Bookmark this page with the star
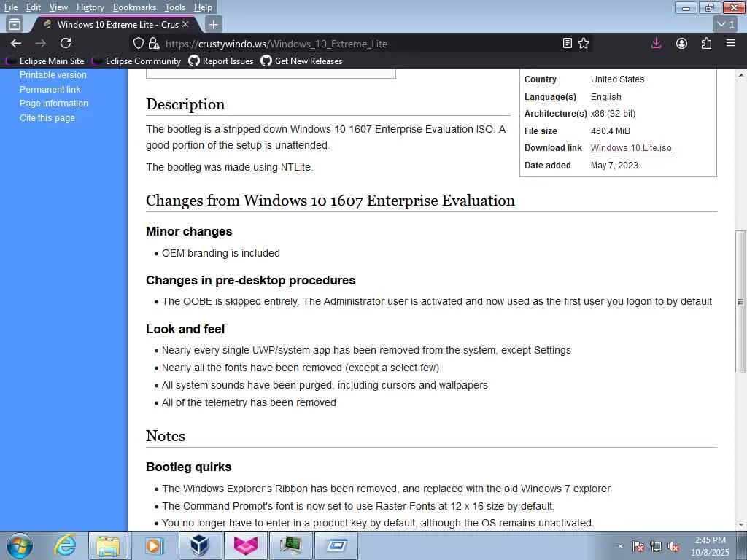This screenshot has height=560, width=747. (x=584, y=43)
